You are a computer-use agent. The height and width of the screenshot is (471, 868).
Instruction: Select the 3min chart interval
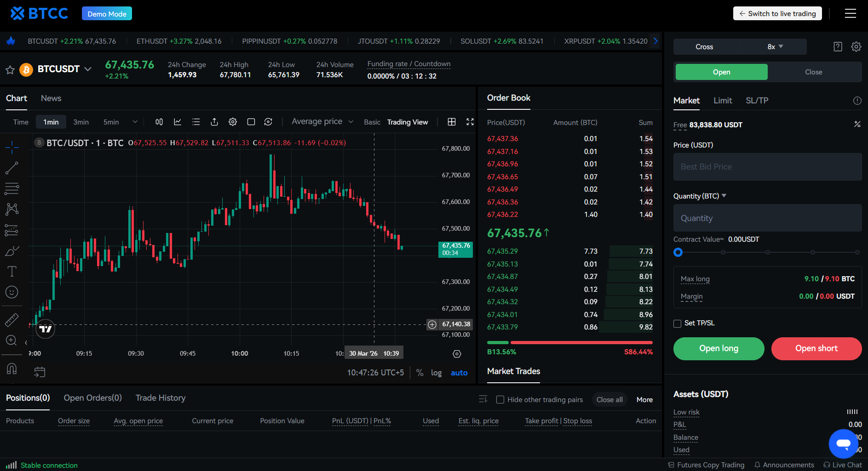pos(81,122)
